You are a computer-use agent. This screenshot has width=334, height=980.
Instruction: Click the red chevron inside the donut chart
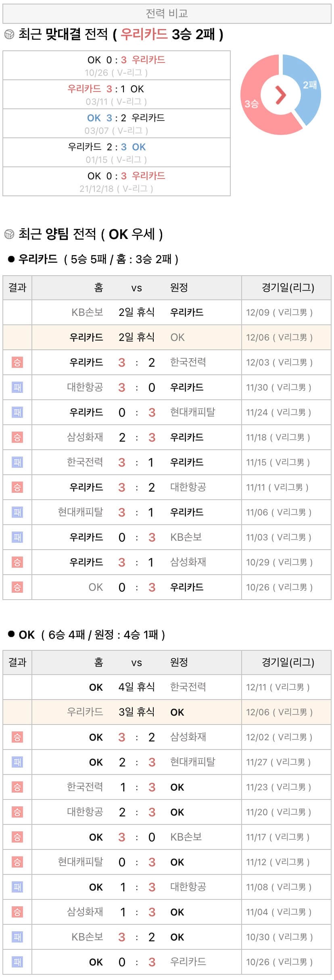pyautogui.click(x=280, y=95)
